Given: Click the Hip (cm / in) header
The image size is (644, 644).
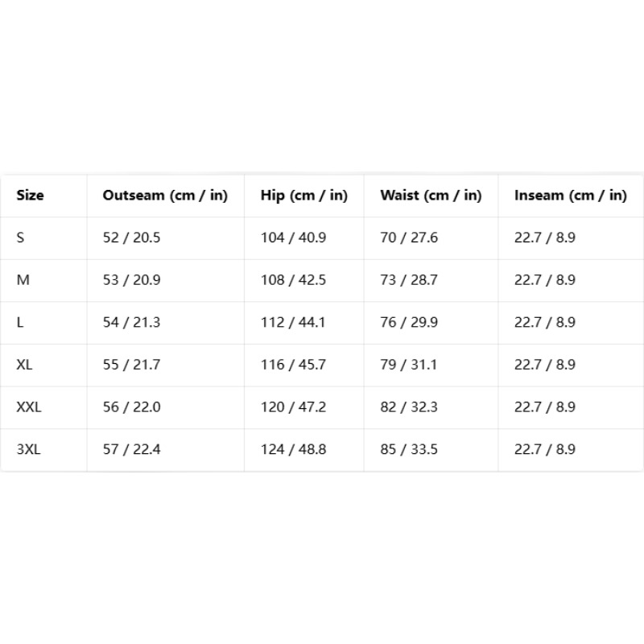Looking at the screenshot, I should (304, 196).
